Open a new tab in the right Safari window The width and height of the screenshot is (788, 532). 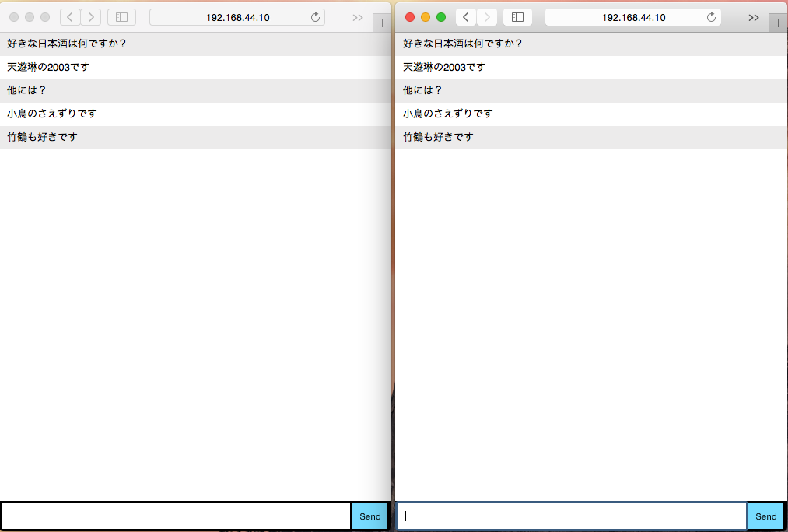(x=778, y=23)
